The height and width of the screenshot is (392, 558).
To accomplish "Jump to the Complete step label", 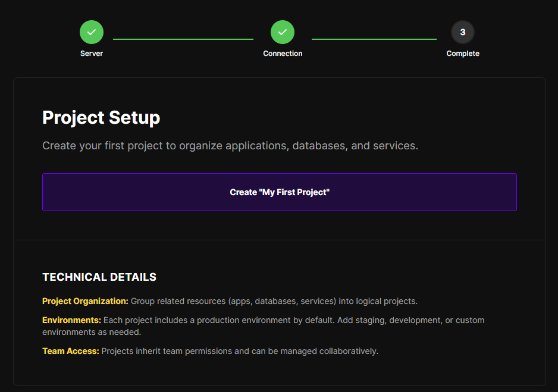I will click(x=463, y=54).
